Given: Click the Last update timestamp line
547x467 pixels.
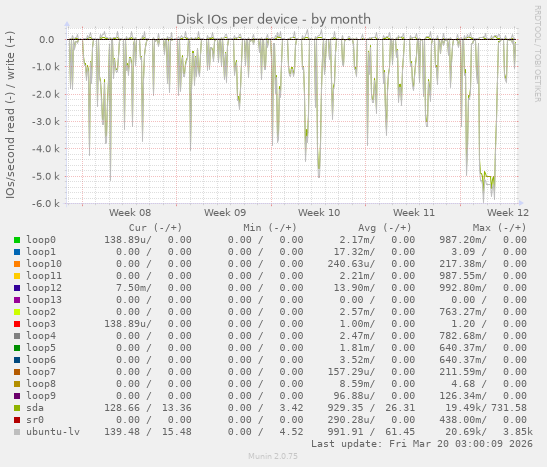Looking at the screenshot, I should point(422,444).
